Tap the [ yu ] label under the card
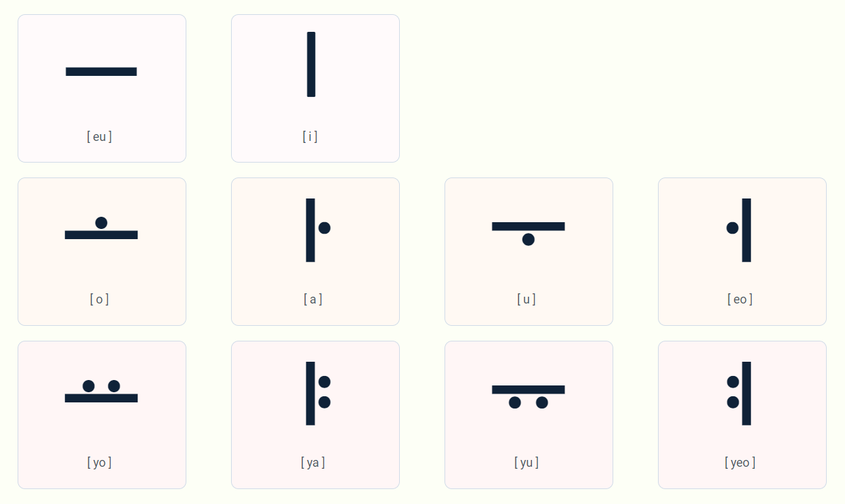Viewport: 845px width, 504px height. pos(527,463)
